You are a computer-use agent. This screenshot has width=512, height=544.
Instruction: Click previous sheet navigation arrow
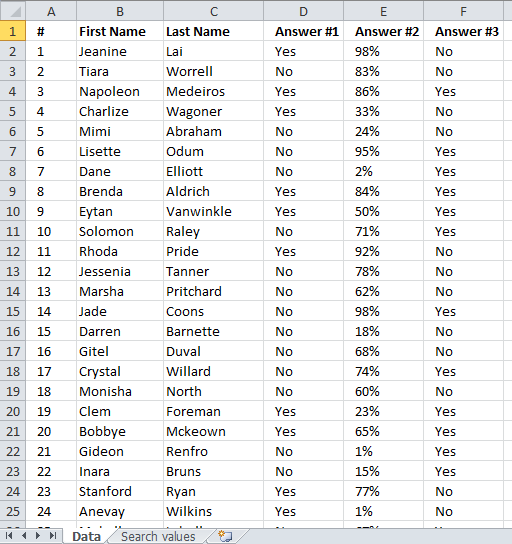pyautogui.click(x=24, y=536)
